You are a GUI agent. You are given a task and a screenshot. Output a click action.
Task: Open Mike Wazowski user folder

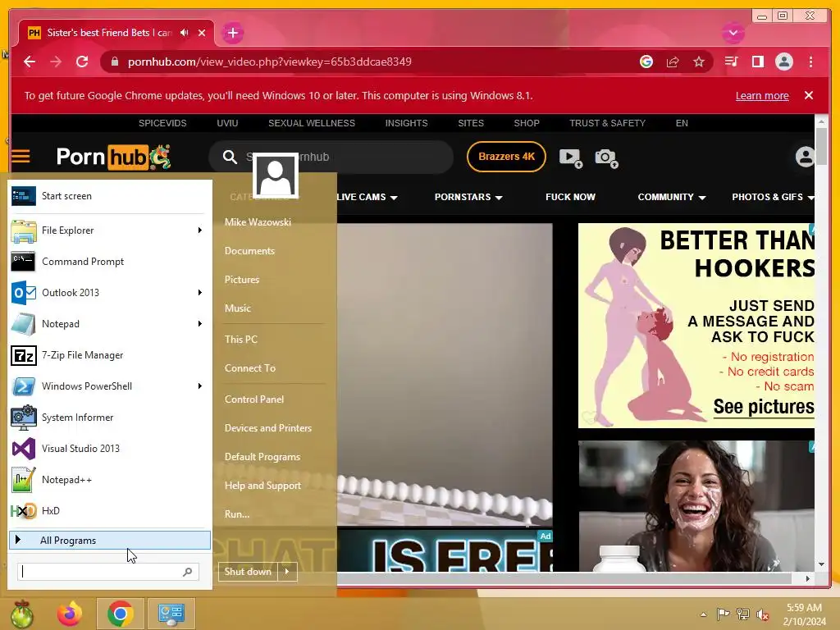tap(258, 221)
